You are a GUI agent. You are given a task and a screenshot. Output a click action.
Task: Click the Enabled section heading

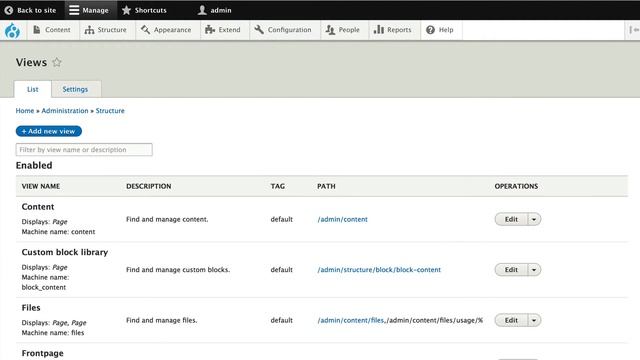pyautogui.click(x=34, y=165)
